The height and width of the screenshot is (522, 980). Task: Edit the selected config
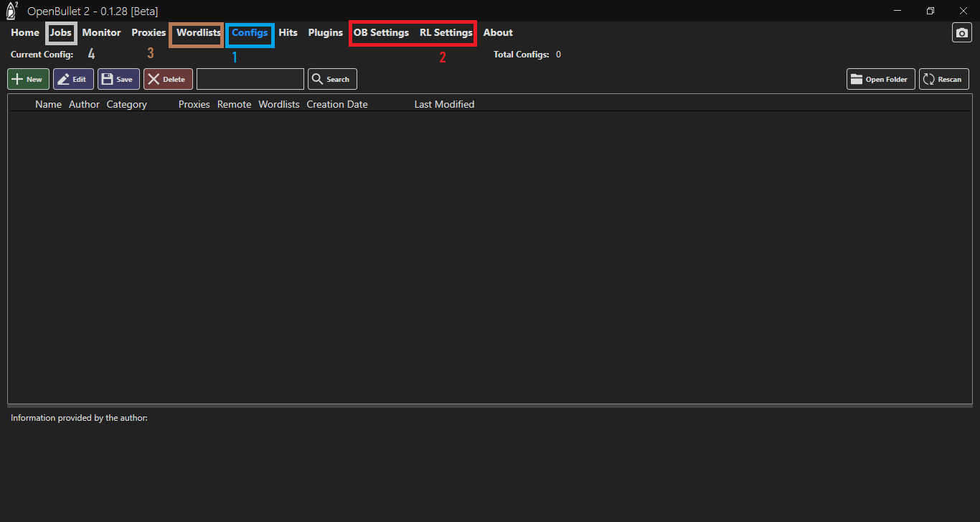73,79
